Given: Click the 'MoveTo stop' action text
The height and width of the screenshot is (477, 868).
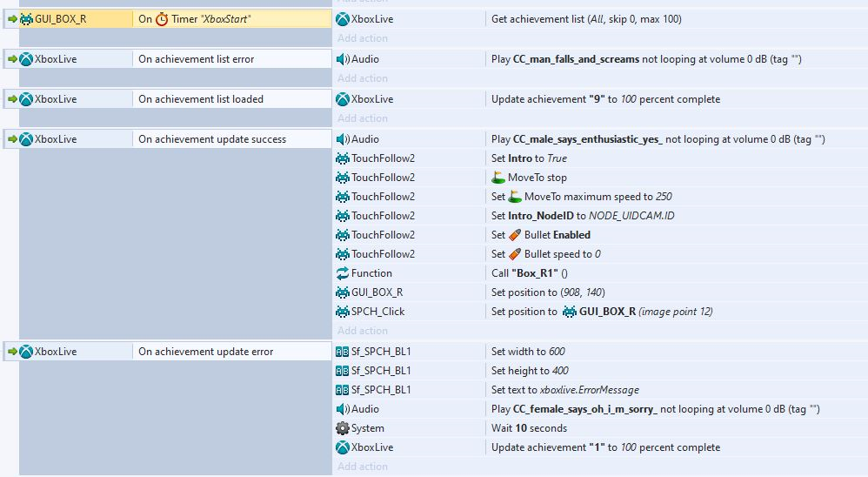Looking at the screenshot, I should tap(537, 178).
